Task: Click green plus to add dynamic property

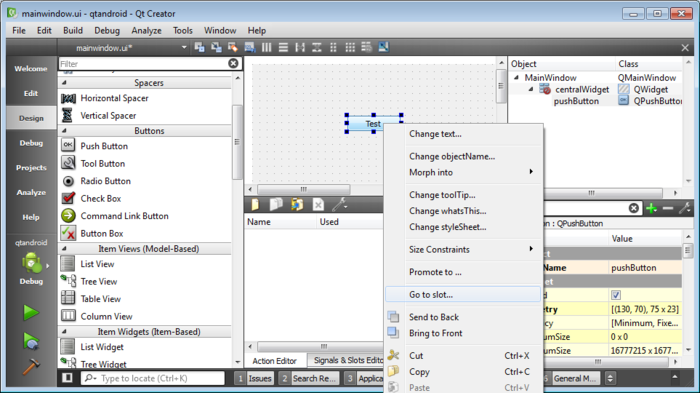Action: tap(651, 208)
